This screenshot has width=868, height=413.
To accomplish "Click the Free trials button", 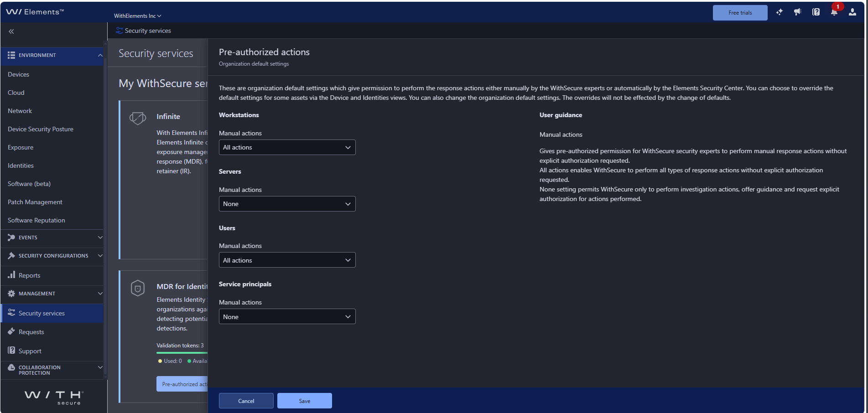I will 740,13.
